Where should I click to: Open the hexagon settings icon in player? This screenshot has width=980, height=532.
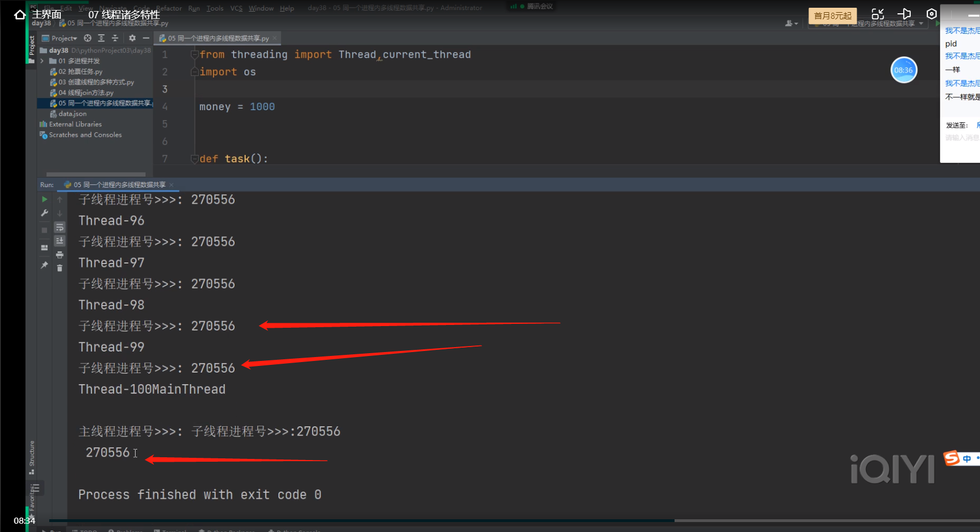tap(931, 14)
